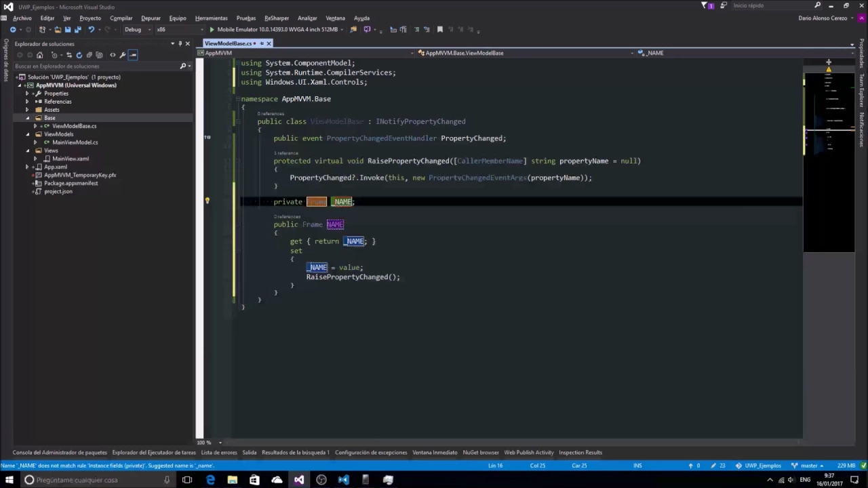868x488 pixels.
Task: Toggle Preview Selected Items in Solution Explorer
Action: pyautogui.click(x=133, y=55)
